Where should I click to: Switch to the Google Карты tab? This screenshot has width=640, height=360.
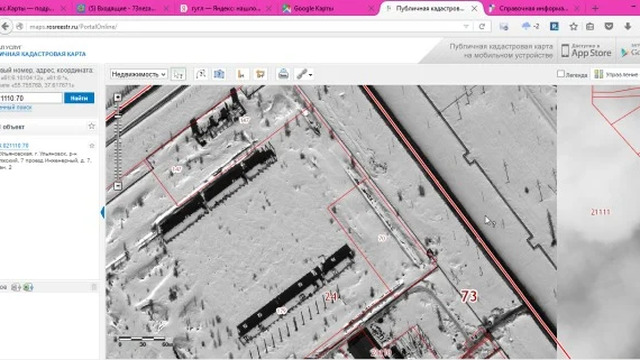[327, 8]
